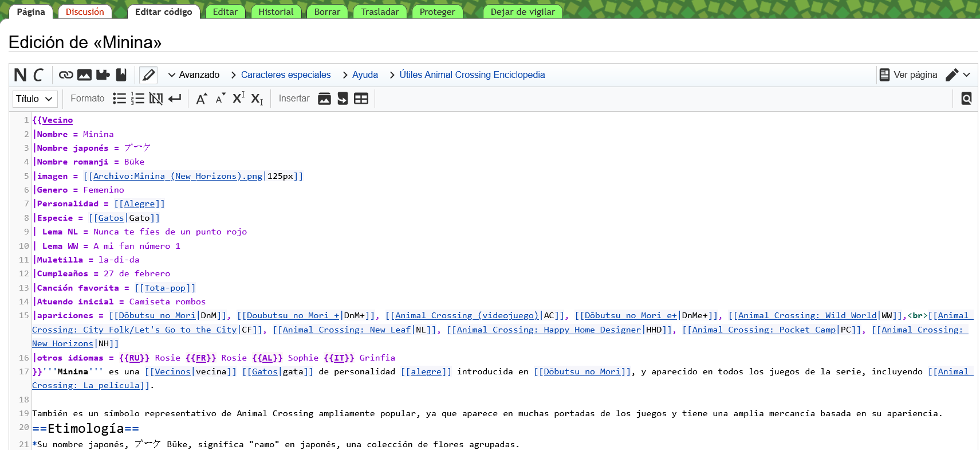Apply bold with the N icon
Viewport: 980px width, 450px height.
tap(20, 75)
